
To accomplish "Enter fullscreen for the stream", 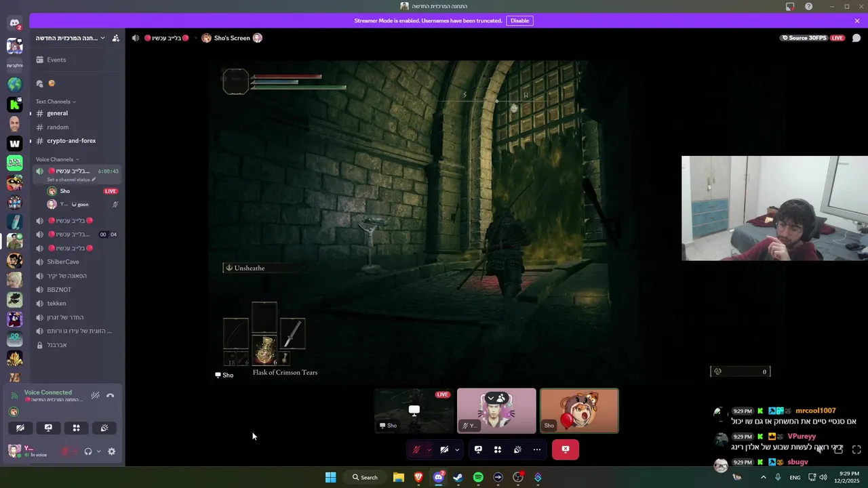I will click(x=856, y=449).
